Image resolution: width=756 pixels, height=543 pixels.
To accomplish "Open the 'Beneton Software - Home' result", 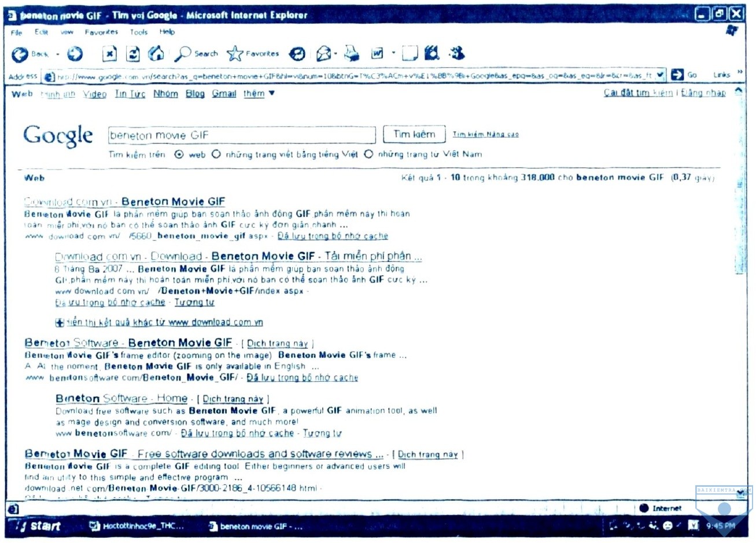I will (121, 398).
